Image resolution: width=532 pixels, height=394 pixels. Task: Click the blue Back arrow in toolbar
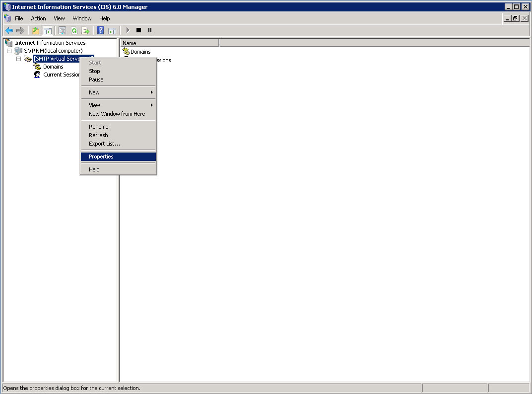pyautogui.click(x=9, y=31)
